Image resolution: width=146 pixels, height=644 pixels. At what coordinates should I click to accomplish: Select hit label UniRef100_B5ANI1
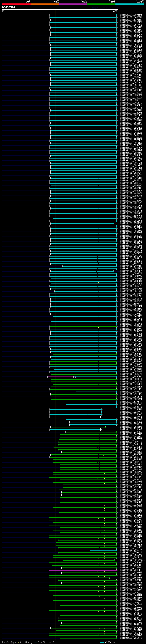(131, 552)
